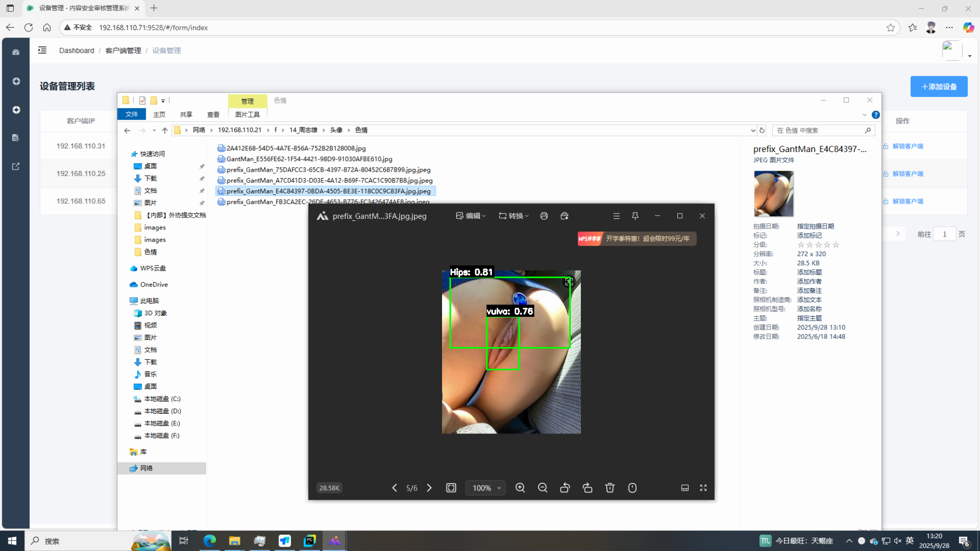Toggle fullscreen mode in image viewer

[703, 488]
